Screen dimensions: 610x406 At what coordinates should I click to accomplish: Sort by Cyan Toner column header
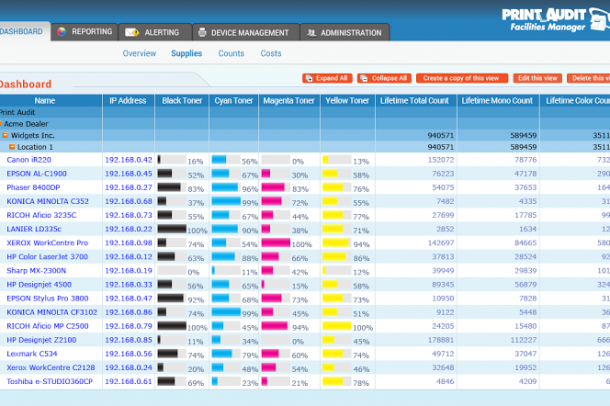click(233, 101)
